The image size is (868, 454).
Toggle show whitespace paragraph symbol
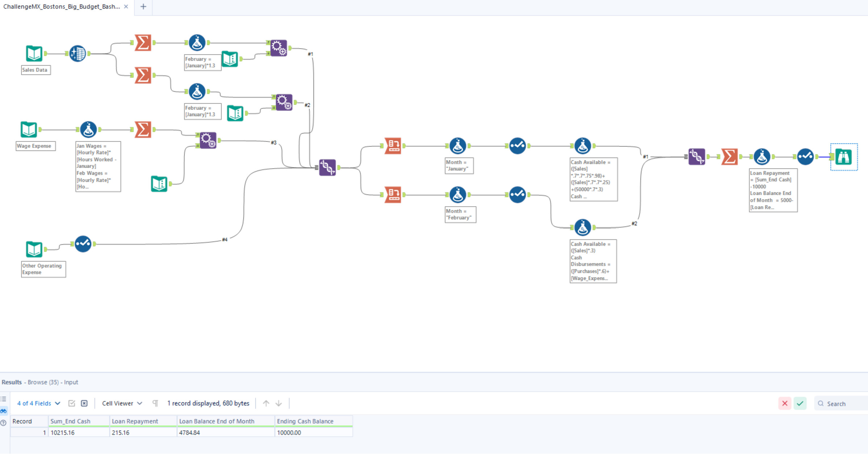[155, 403]
